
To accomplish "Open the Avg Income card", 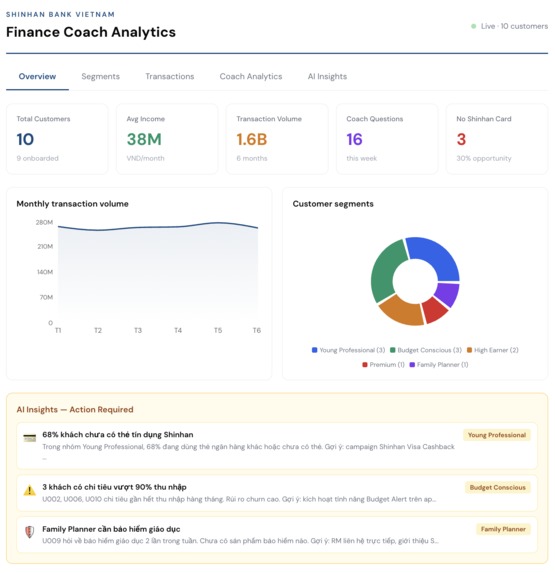I will [167, 139].
